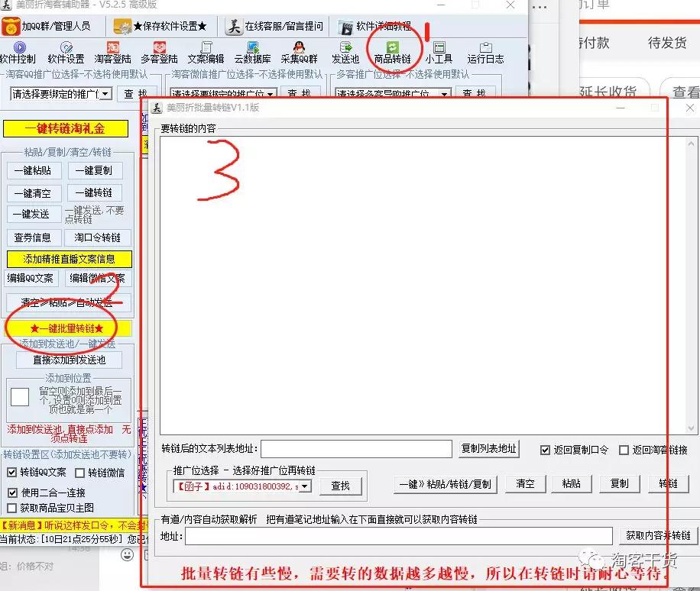700x591 pixels.
Task: Expand 淘客微信推广位选择 dropdown
Action: (270, 94)
